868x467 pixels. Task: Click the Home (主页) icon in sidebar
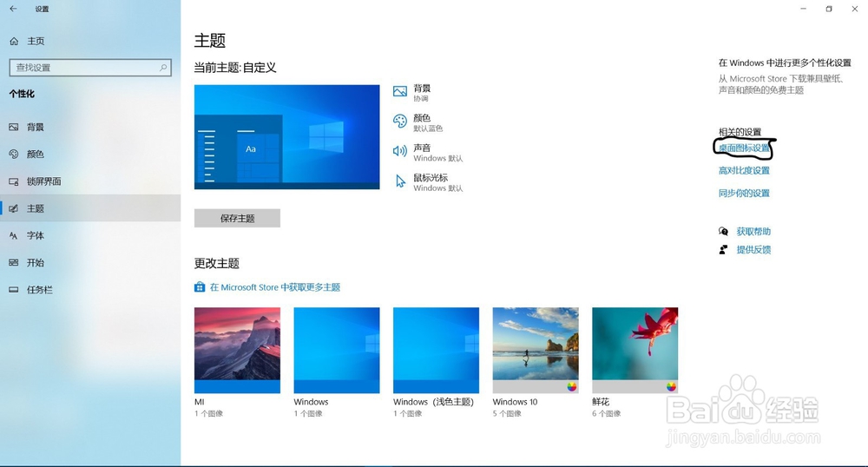point(14,41)
